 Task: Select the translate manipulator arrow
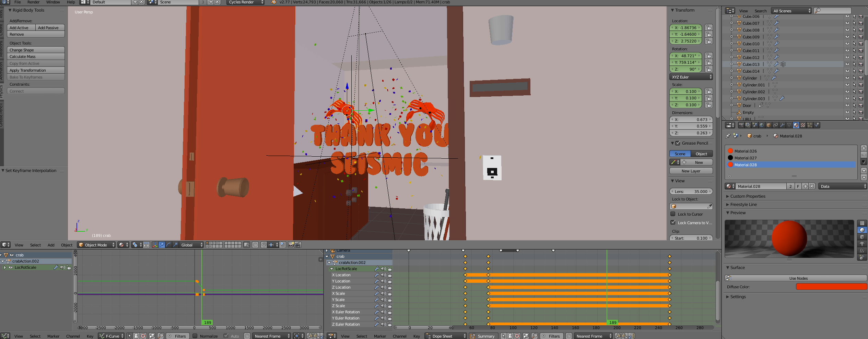click(x=162, y=245)
